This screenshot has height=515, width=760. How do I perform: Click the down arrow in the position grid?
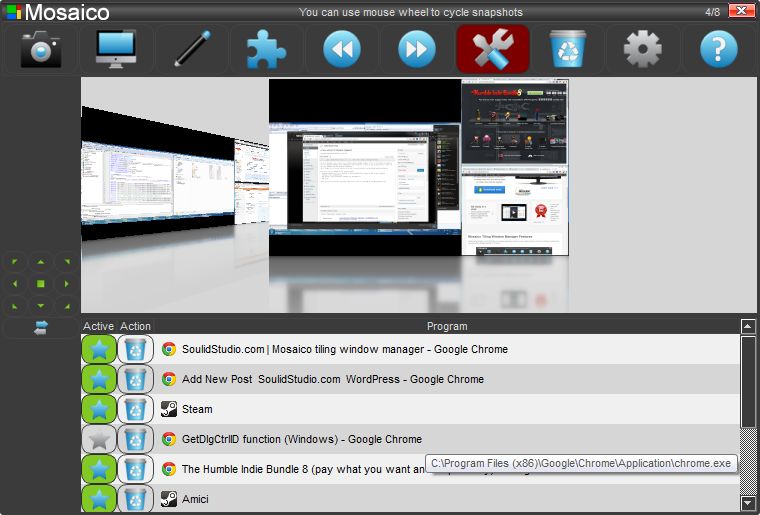pyautogui.click(x=41, y=306)
